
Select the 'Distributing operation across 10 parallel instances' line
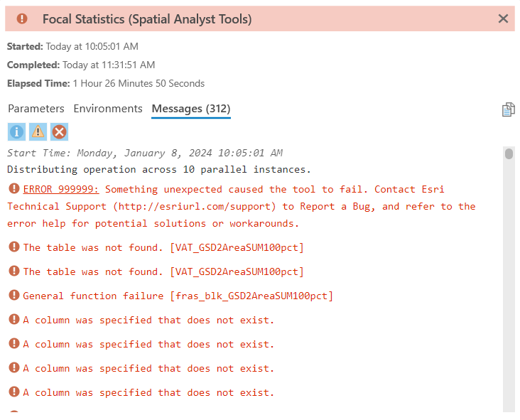[x=159, y=170]
